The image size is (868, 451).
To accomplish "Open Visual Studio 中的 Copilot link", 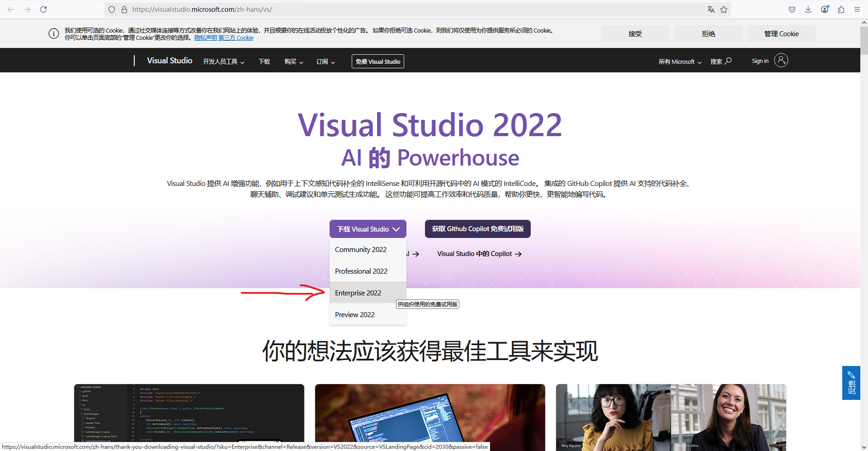I will [479, 254].
